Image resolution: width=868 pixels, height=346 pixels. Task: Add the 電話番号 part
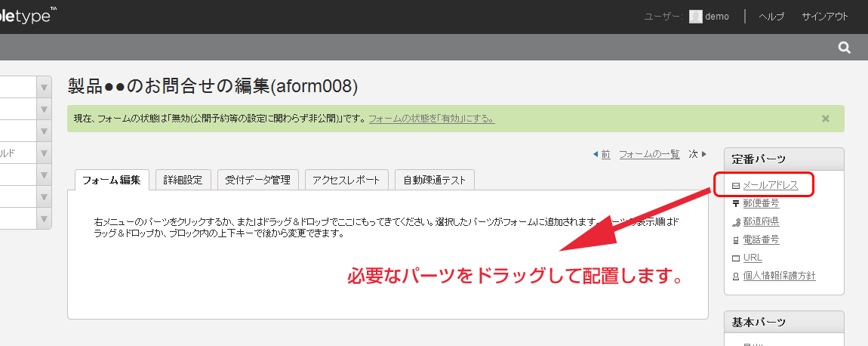pos(761,240)
